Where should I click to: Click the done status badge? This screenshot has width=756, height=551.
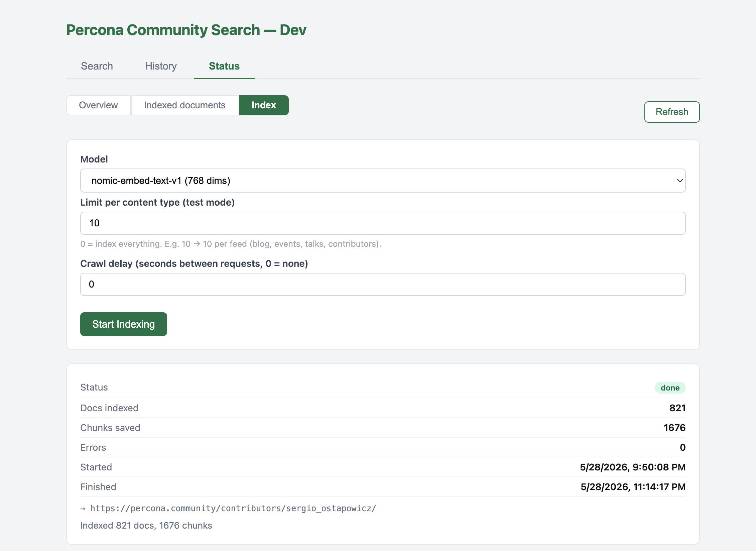tap(670, 388)
